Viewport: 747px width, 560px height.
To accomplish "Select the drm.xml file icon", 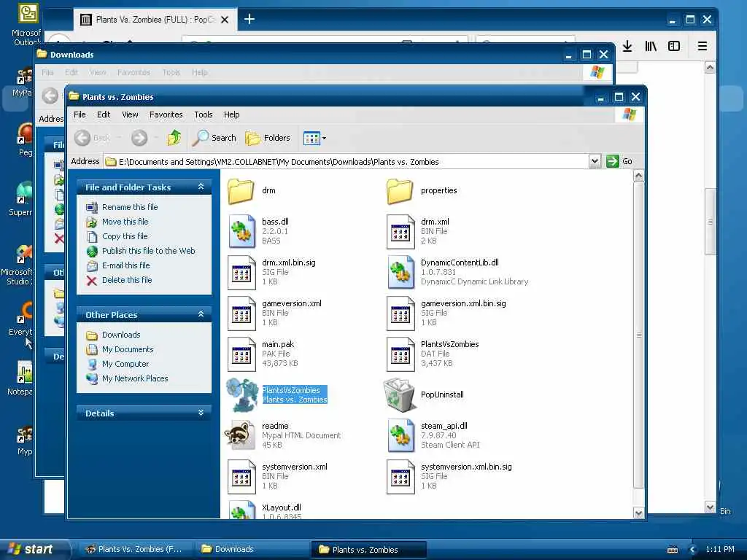I will (x=400, y=231).
